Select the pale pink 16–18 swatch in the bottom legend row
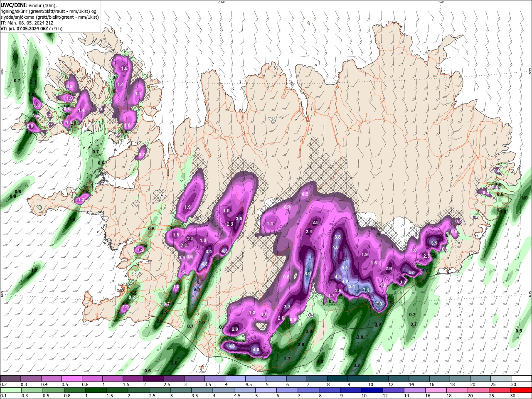Image resolution: width=532 pixels, height=399 pixels. [435, 390]
